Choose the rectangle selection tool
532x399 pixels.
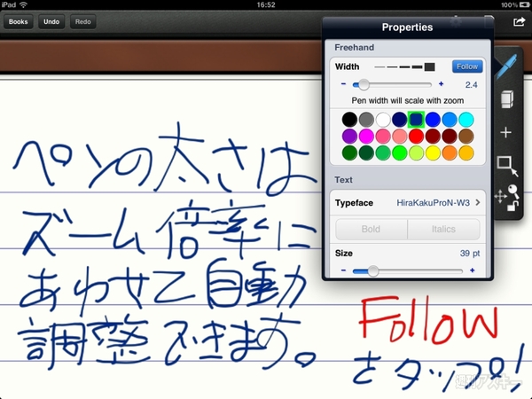coord(507,166)
